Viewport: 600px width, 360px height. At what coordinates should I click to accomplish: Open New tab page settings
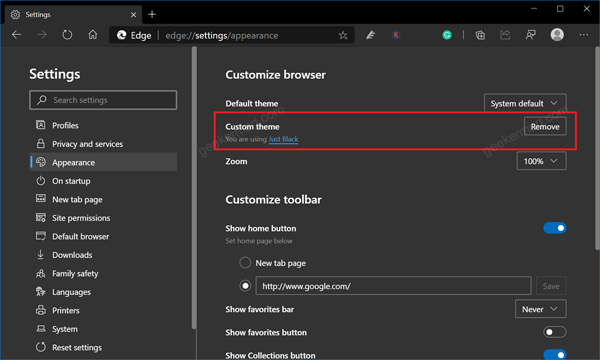[103, 199]
